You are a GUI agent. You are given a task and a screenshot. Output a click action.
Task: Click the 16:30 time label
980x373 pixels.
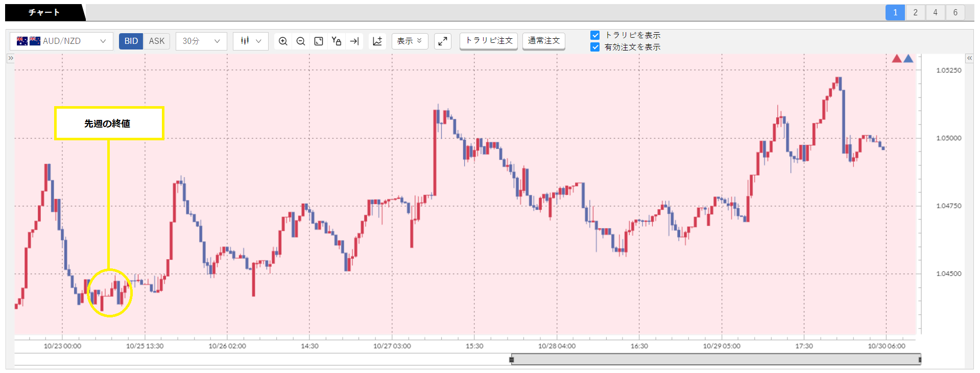point(639,346)
